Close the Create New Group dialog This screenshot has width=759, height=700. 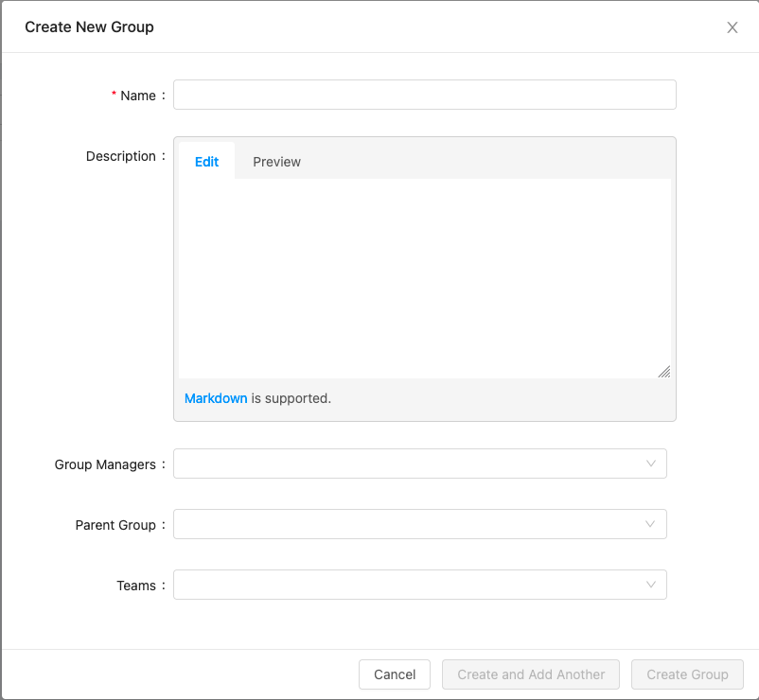tap(732, 27)
